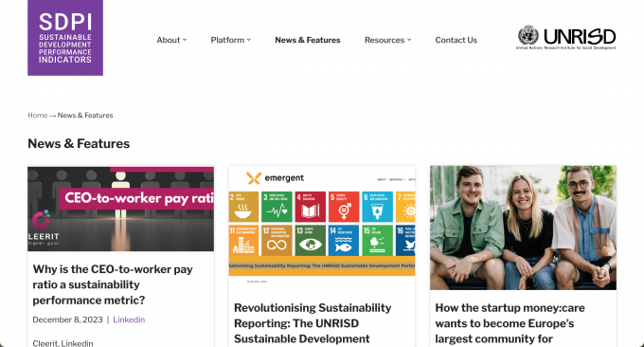
Task: Go to News & Features nav item
Action: coord(308,40)
